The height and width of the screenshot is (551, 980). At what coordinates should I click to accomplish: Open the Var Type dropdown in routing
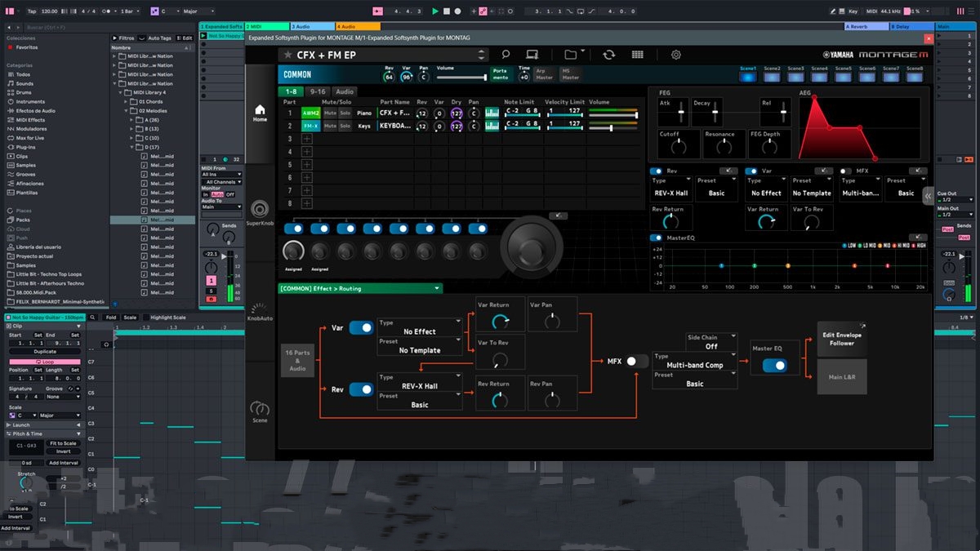click(x=420, y=327)
